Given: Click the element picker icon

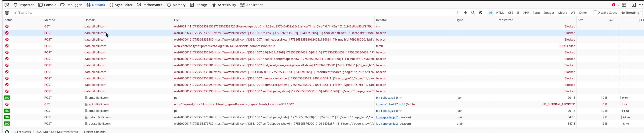Looking at the screenshot, I should 7,5.
